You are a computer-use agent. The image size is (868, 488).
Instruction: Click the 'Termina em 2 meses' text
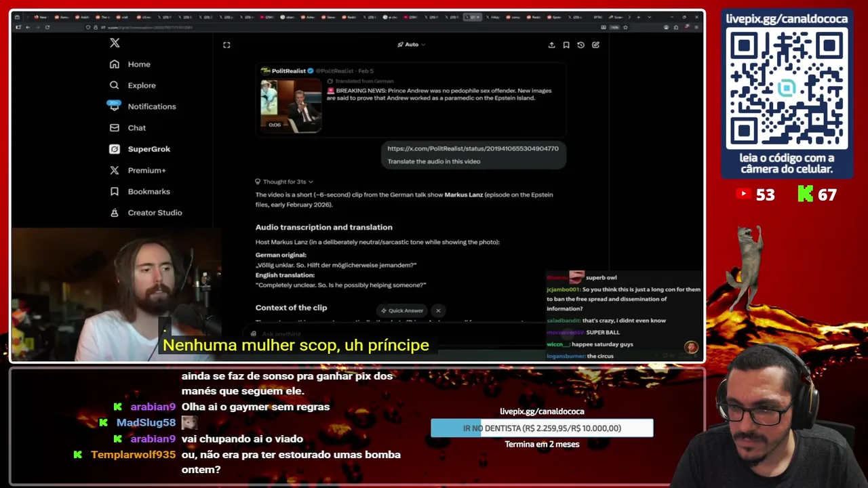[x=542, y=445]
